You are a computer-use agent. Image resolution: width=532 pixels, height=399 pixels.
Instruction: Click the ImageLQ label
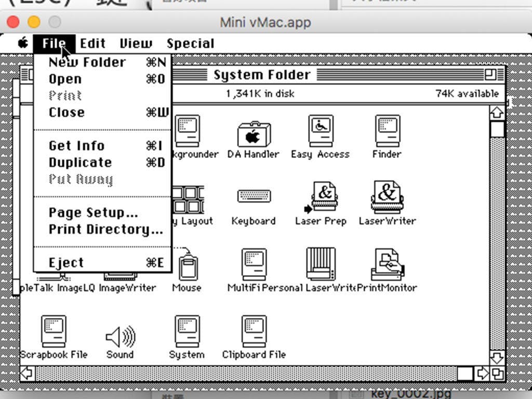pos(76,288)
